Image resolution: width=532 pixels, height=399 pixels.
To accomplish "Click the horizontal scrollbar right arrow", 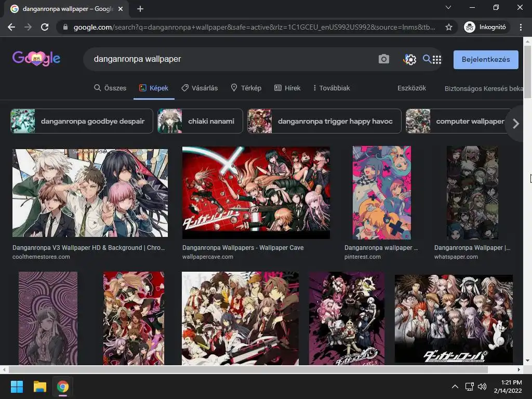I will click(x=519, y=369).
